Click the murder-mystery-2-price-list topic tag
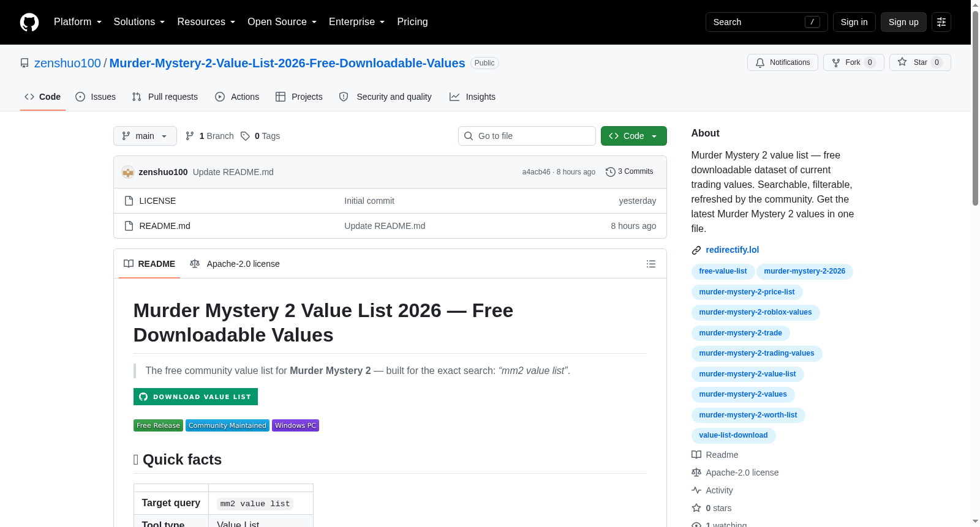Screen dimensions: 980x527 pyautogui.click(x=747, y=292)
